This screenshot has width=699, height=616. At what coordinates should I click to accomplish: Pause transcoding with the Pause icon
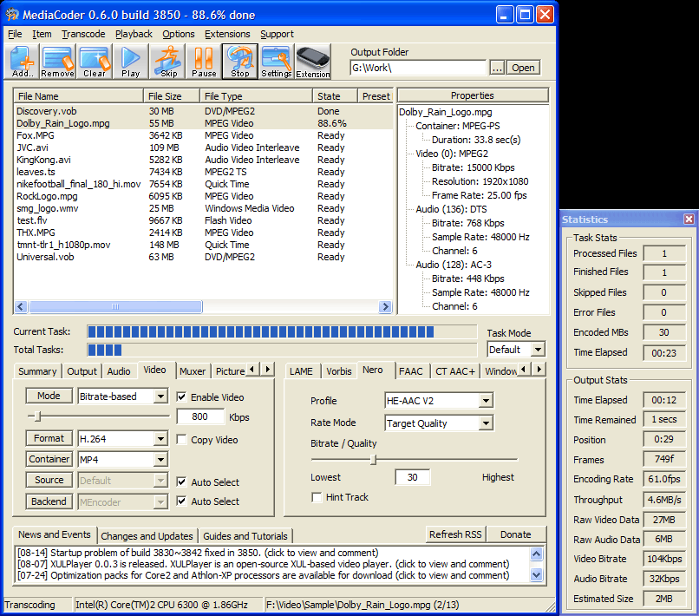pos(204,62)
